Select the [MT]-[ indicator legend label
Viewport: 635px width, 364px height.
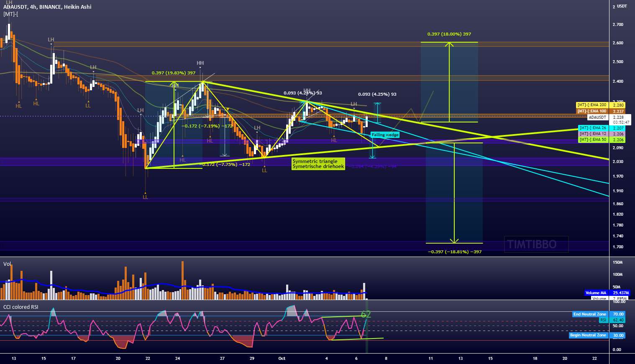[x=10, y=14]
